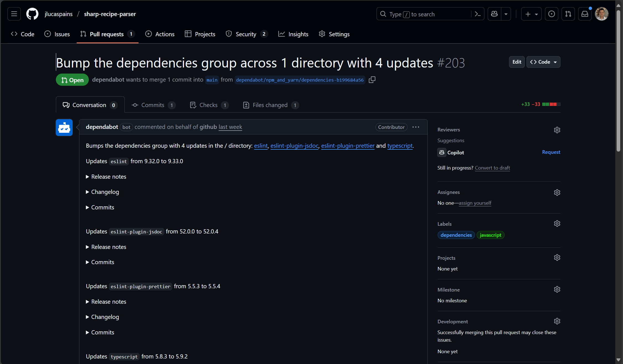The width and height of the screenshot is (623, 364).
Task: Open the create new plus menu
Action: click(531, 14)
